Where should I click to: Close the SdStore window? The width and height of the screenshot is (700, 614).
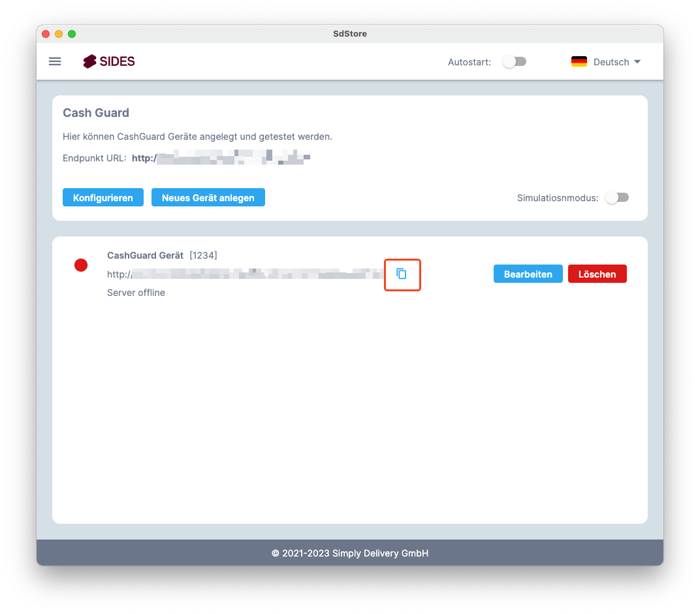46,34
